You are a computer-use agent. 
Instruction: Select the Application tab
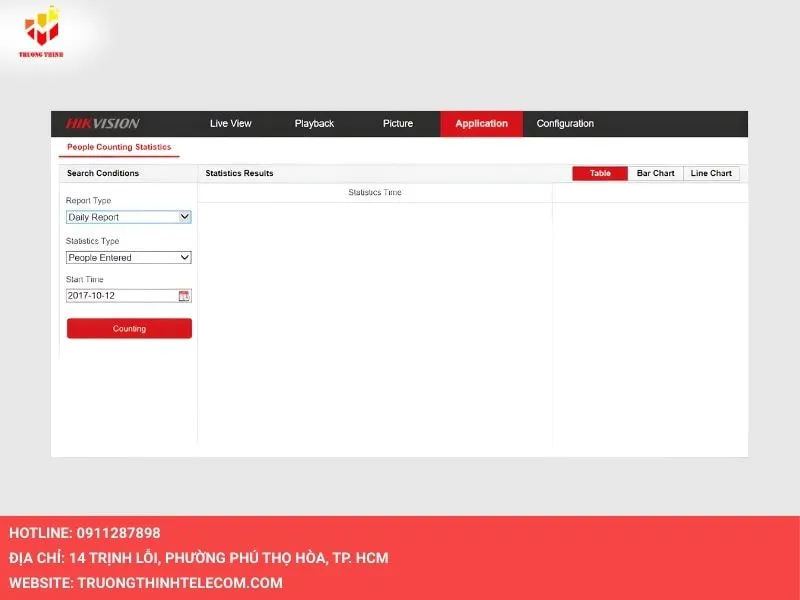[481, 124]
